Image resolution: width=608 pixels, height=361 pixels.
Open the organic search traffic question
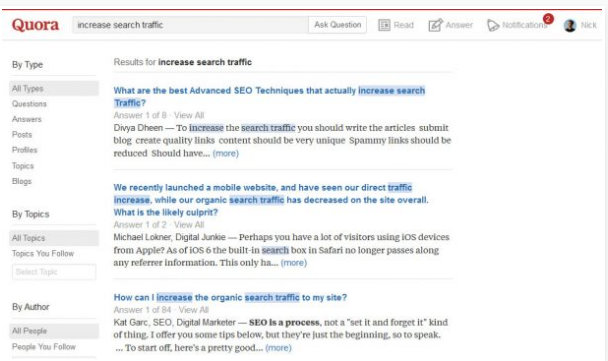coord(230,297)
